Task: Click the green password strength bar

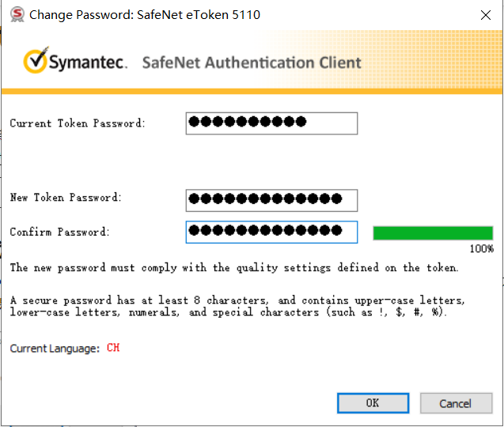Action: pyautogui.click(x=433, y=233)
